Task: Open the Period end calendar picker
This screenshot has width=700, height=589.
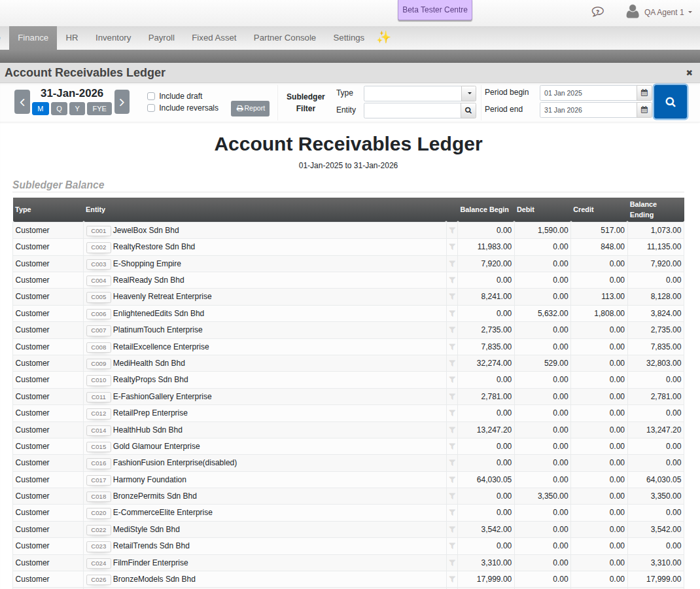Action: coord(644,110)
